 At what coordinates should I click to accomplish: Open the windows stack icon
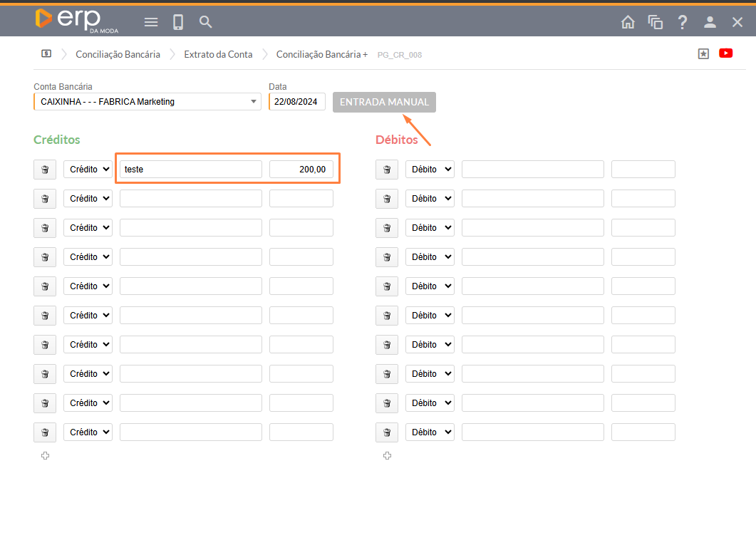[x=656, y=22]
